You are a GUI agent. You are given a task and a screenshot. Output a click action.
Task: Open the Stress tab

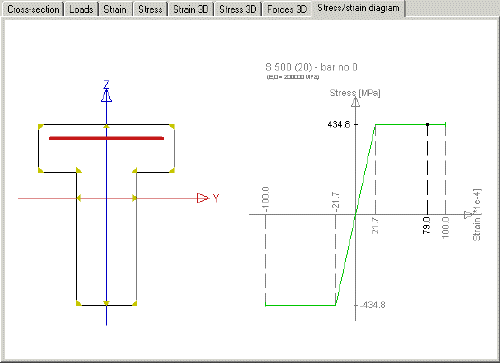coord(150,9)
